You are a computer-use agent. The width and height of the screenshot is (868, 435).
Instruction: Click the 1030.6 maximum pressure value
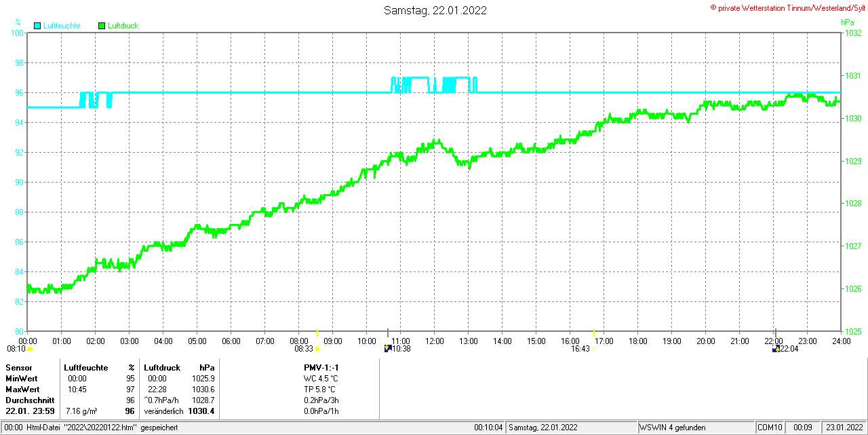[x=203, y=389]
